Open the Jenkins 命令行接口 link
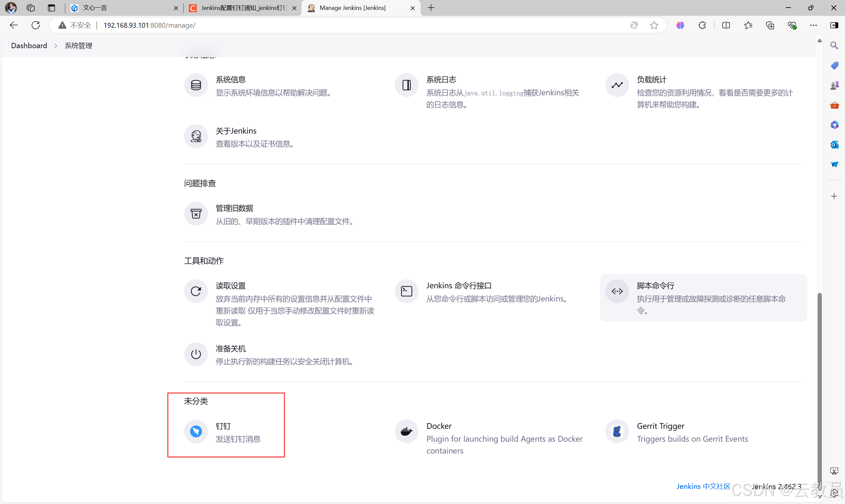The image size is (845, 504). tap(459, 286)
